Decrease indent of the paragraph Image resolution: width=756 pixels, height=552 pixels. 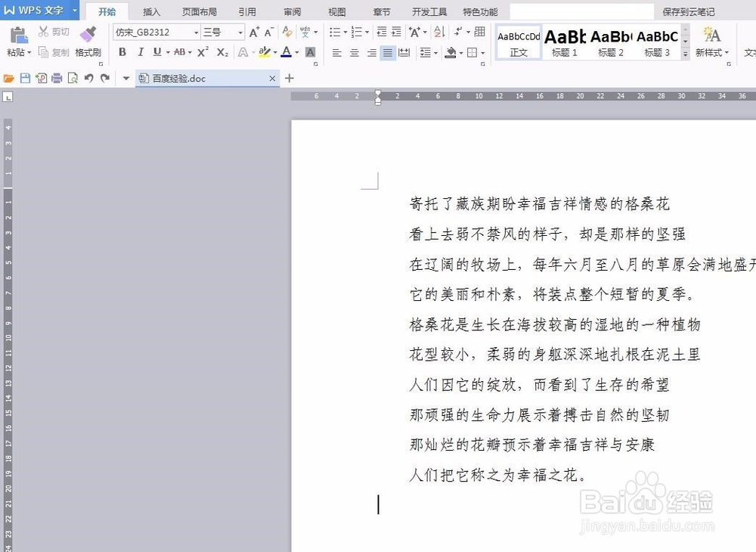(x=381, y=33)
